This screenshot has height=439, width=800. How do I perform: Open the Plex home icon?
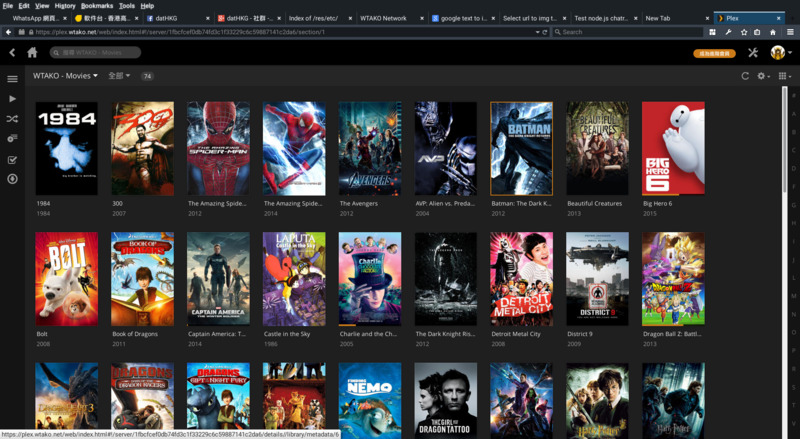(x=32, y=52)
